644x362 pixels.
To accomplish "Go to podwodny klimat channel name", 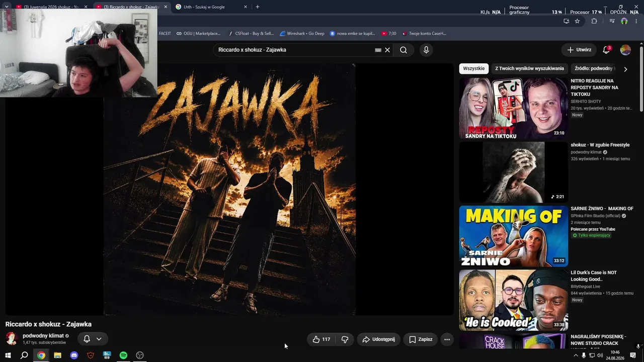I will point(43,336).
